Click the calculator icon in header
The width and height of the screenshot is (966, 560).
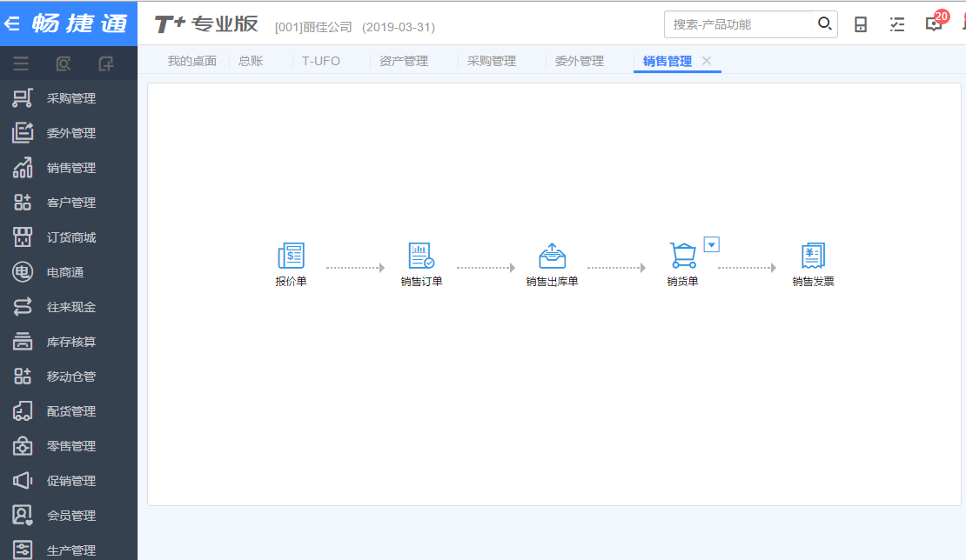861,24
